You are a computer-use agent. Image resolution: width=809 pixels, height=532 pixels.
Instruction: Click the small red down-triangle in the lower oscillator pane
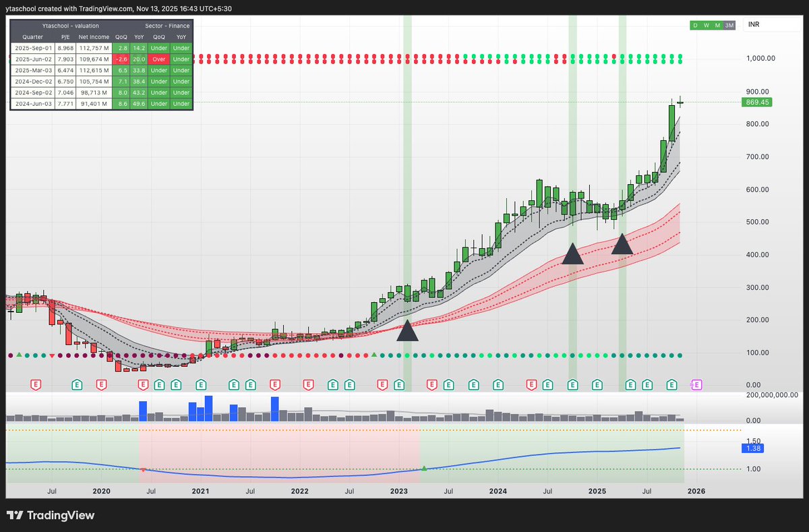pos(143,469)
